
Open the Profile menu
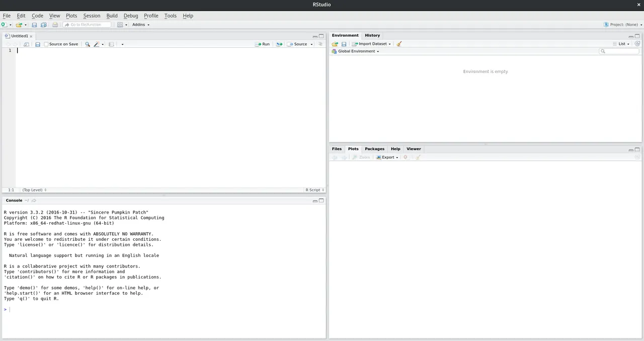[x=151, y=16]
